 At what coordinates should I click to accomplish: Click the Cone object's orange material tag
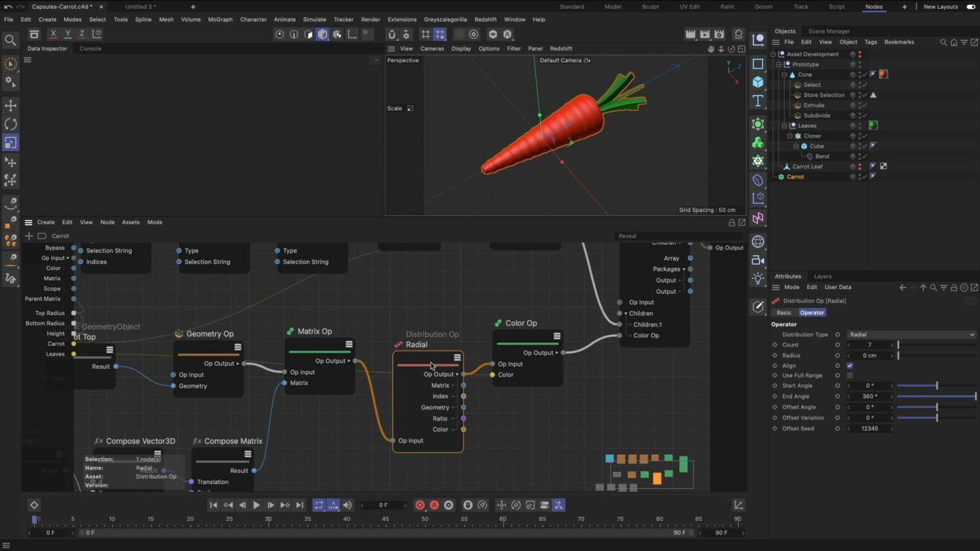883,75
